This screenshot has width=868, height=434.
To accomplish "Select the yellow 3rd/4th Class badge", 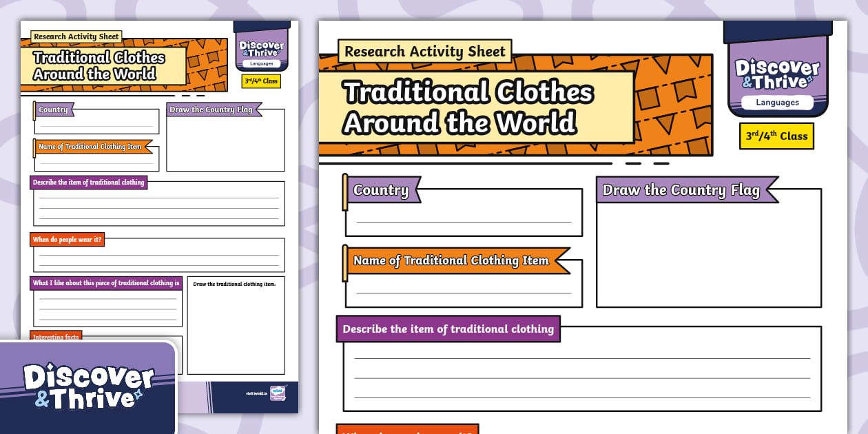I will [776, 136].
